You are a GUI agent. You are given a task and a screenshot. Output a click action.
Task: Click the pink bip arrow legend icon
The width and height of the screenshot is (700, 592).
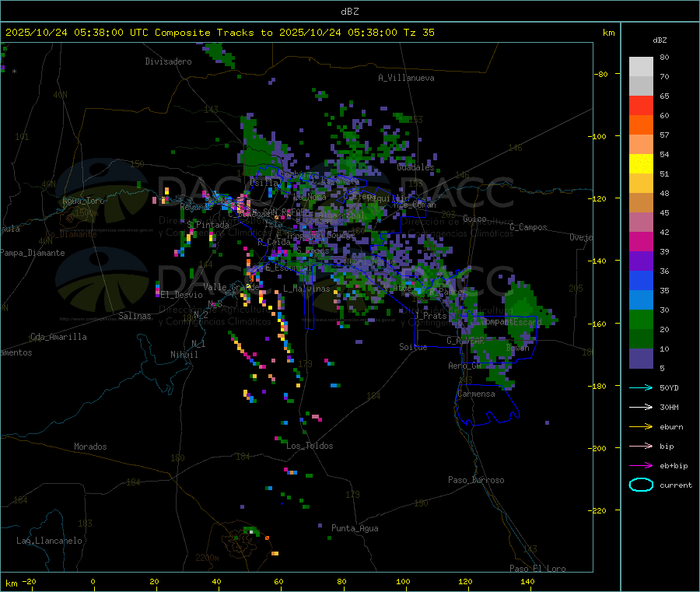coord(641,446)
